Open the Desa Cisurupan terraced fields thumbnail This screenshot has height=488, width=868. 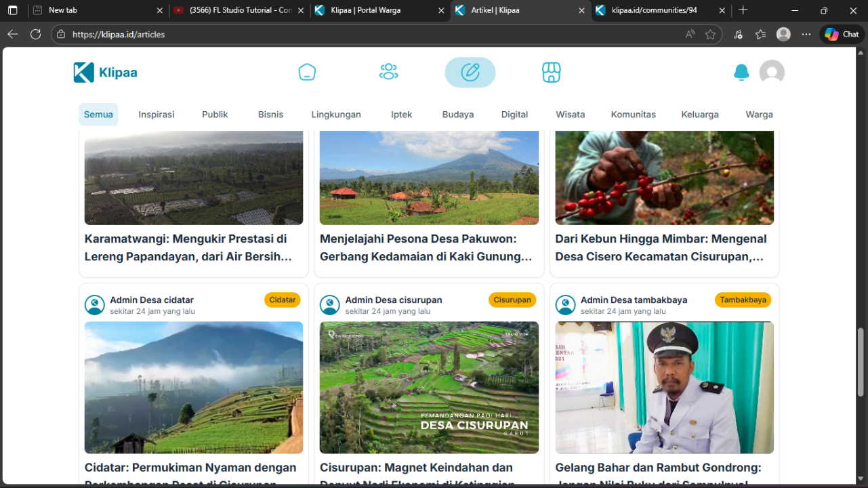[x=429, y=387]
